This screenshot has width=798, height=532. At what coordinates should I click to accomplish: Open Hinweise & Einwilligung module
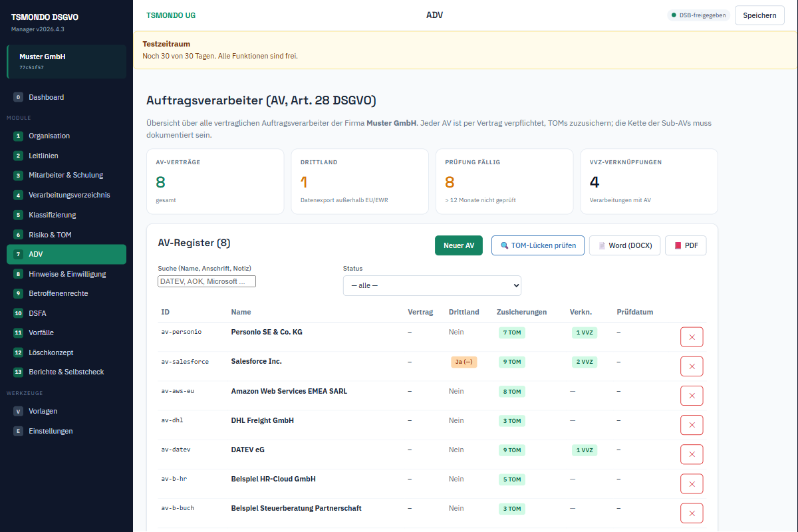click(66, 274)
